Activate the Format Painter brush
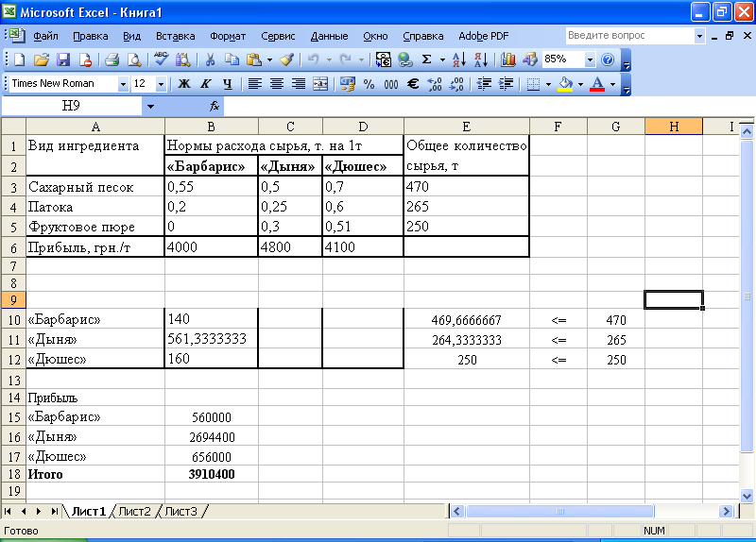The width and height of the screenshot is (756, 542). [x=287, y=59]
